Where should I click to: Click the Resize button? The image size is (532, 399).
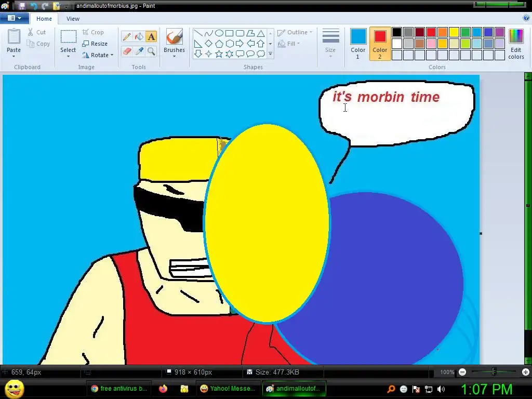95,44
